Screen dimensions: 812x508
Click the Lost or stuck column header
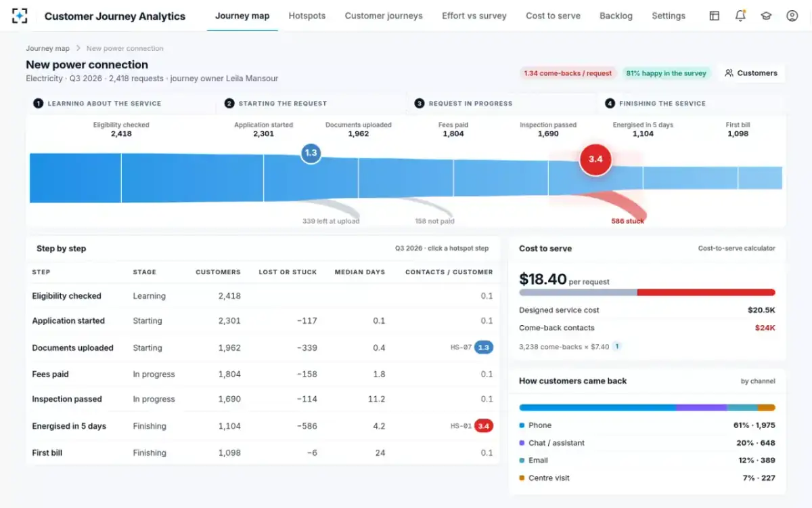click(x=288, y=272)
